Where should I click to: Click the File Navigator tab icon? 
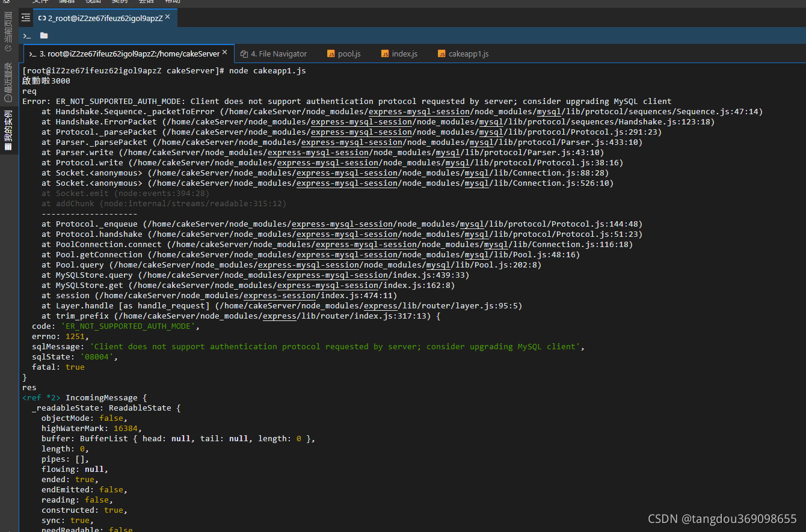click(244, 54)
